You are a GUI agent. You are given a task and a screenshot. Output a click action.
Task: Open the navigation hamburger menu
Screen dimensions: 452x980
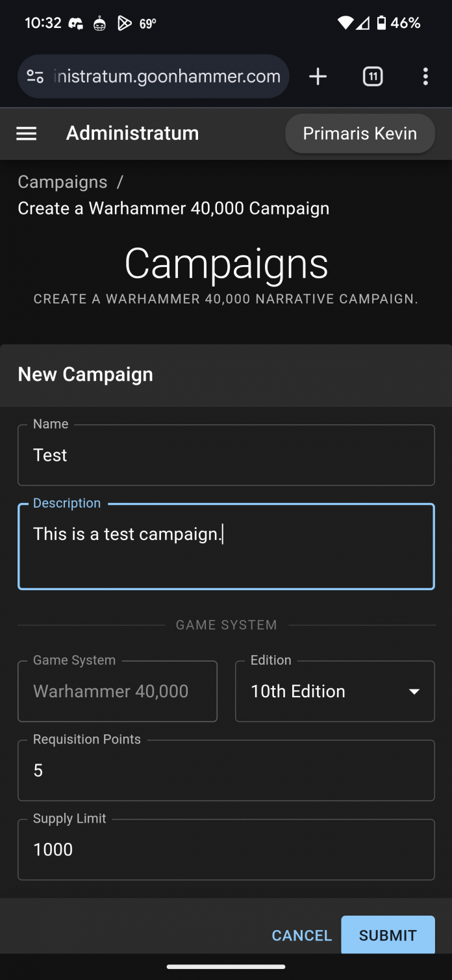[x=26, y=133]
